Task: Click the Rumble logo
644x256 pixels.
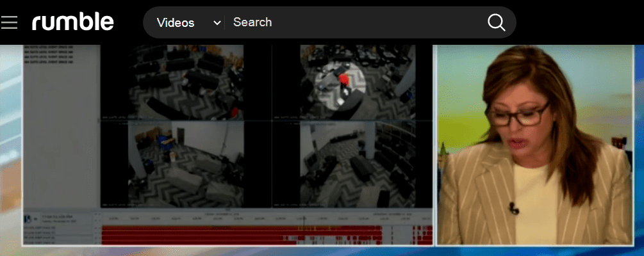Action: [73, 22]
